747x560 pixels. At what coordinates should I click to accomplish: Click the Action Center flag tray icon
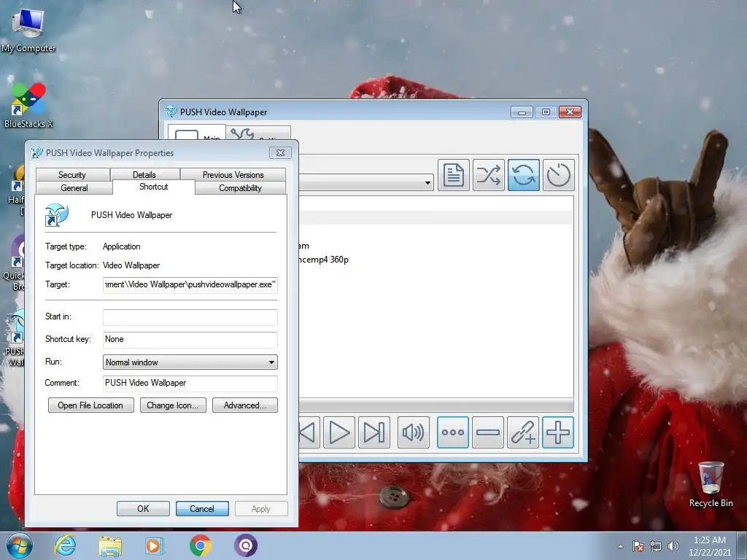(638, 546)
